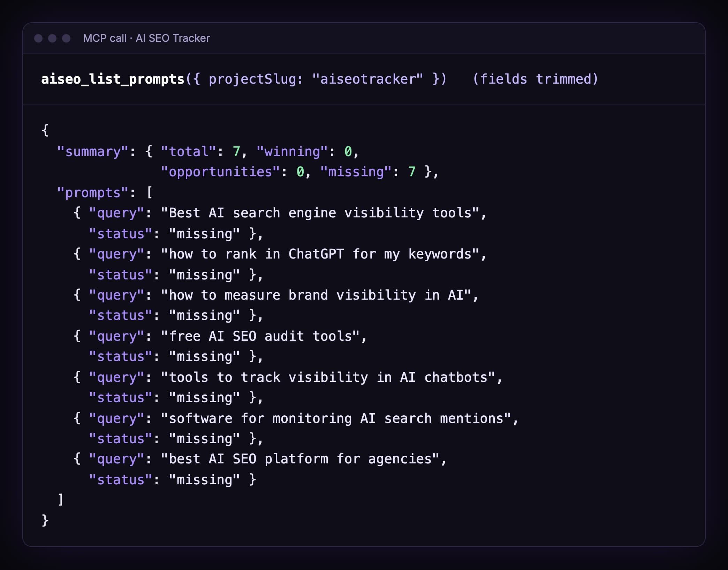Click the "winning" key in summary

click(x=292, y=152)
